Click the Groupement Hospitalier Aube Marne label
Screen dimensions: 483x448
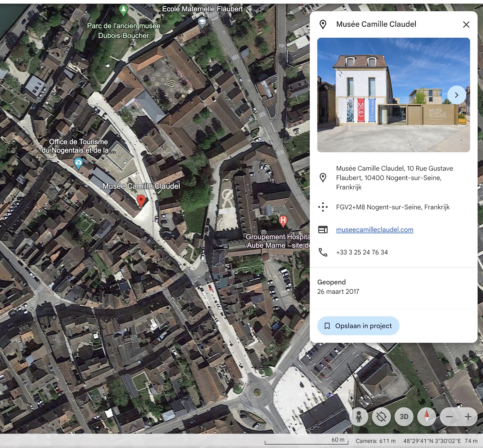[278, 241]
